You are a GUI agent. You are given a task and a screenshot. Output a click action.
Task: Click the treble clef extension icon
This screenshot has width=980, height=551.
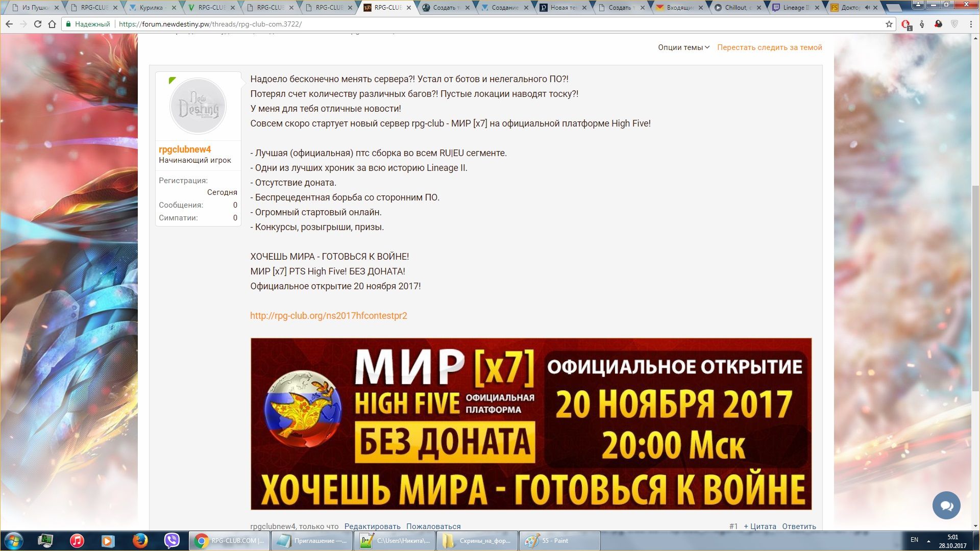[x=922, y=24]
